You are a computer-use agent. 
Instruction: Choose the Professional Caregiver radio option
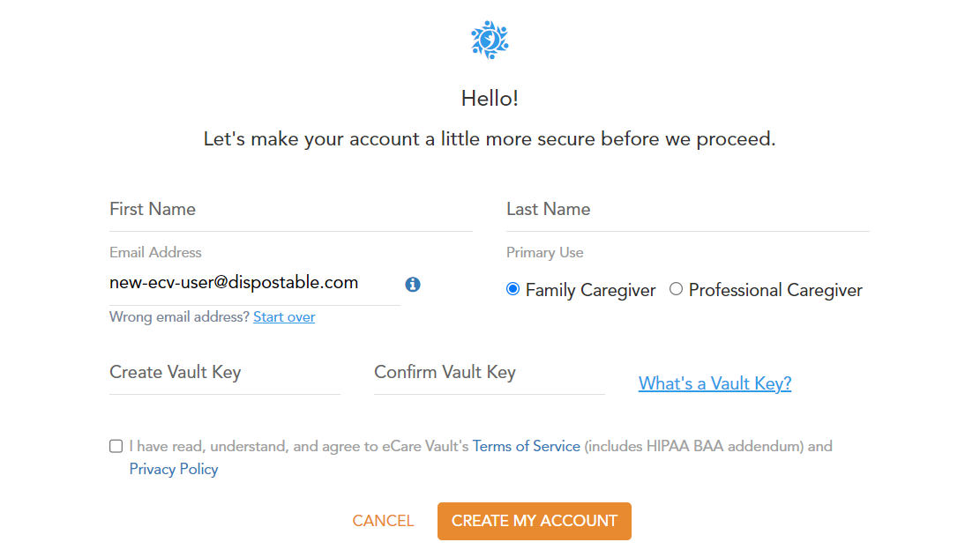(x=676, y=289)
